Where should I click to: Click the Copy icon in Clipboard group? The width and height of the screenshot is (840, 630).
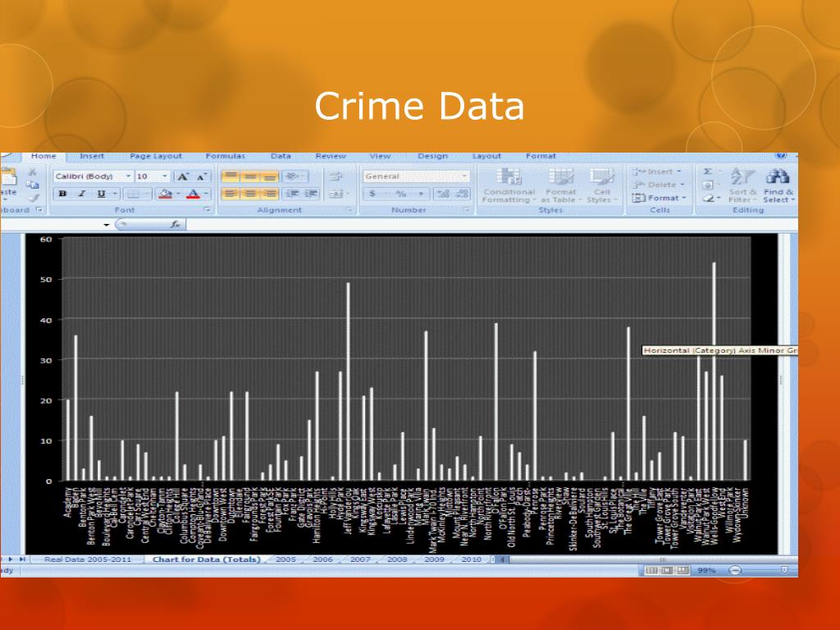coord(33,185)
